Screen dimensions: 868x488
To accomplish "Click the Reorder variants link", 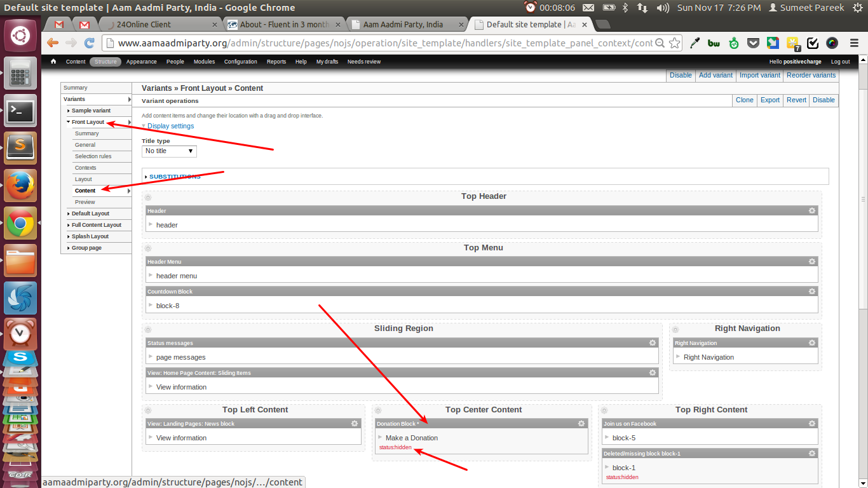I will [x=811, y=75].
